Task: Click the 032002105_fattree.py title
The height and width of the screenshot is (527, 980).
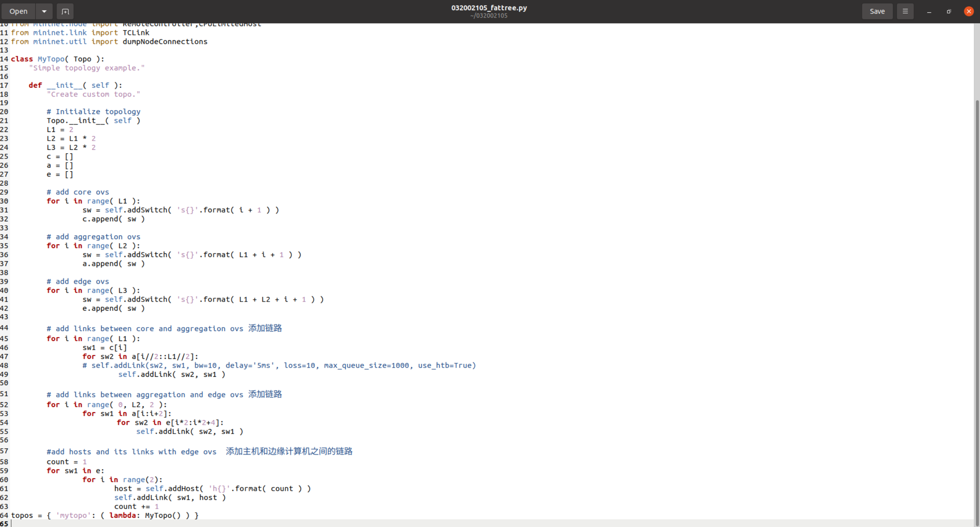Action: (489, 8)
